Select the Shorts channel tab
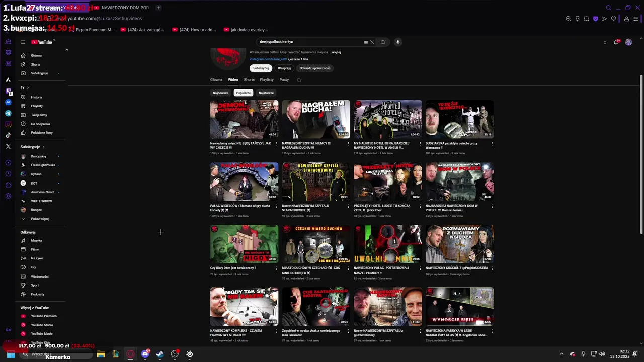The width and height of the screenshot is (644, 362). 249,80
